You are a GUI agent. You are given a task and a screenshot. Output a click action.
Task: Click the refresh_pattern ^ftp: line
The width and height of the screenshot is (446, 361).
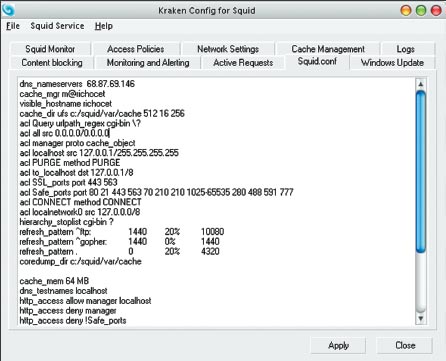122,232
